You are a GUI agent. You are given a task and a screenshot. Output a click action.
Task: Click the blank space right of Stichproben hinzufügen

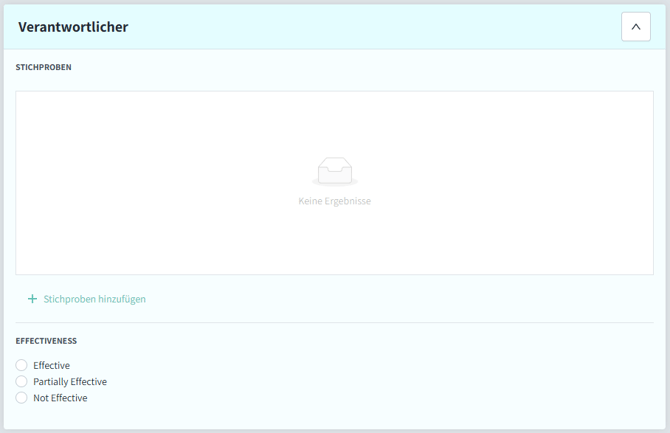point(400,299)
